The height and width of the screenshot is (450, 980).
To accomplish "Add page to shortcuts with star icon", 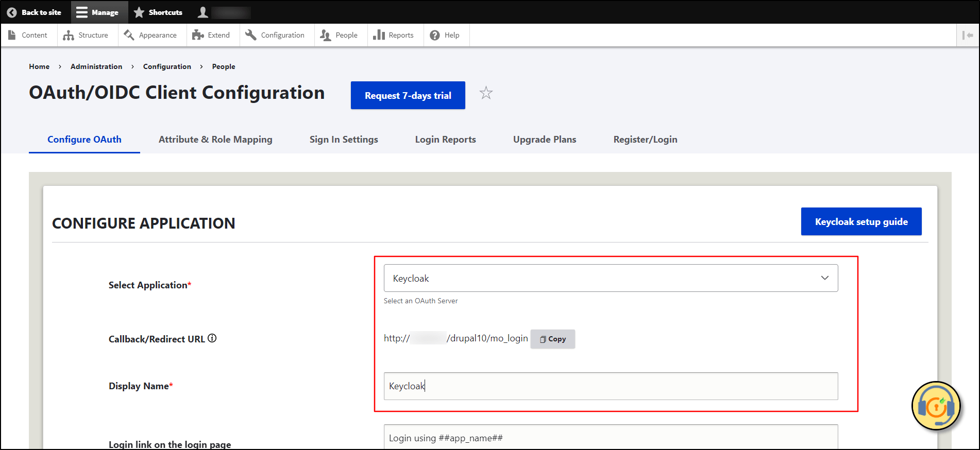I will (486, 93).
